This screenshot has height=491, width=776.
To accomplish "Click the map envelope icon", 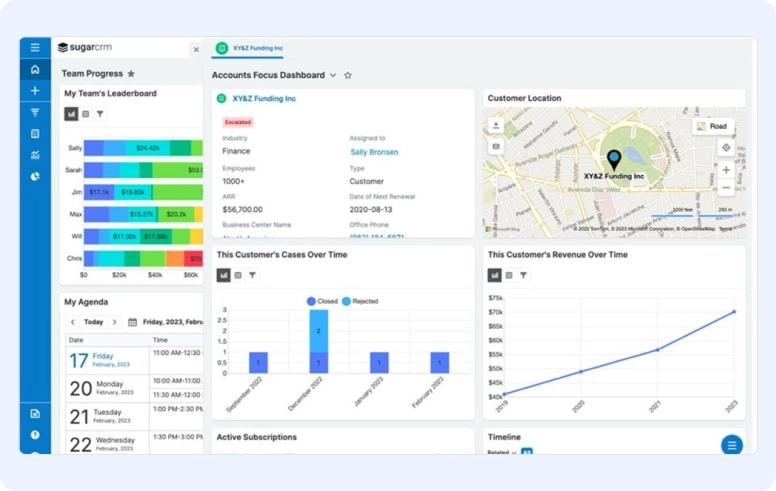I will pyautogui.click(x=496, y=147).
